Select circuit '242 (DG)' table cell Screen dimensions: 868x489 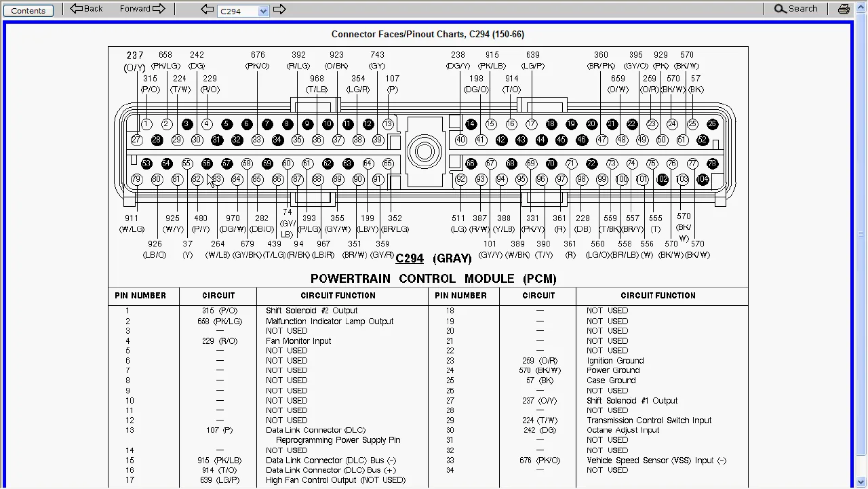[540, 430]
